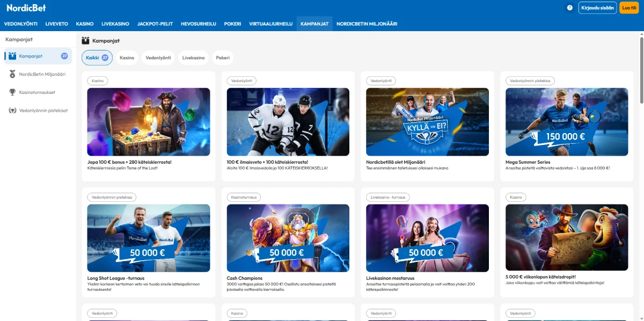Click Vedonlyönnin pistekisa tag on Long Shot card
Viewport: 644px width, 321px height.
(112, 197)
